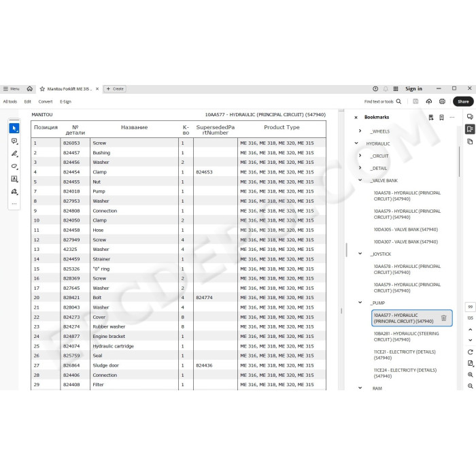Viewport: 476px width, 476px height.
Task: Close the Bookmarks panel
Action: click(x=356, y=118)
